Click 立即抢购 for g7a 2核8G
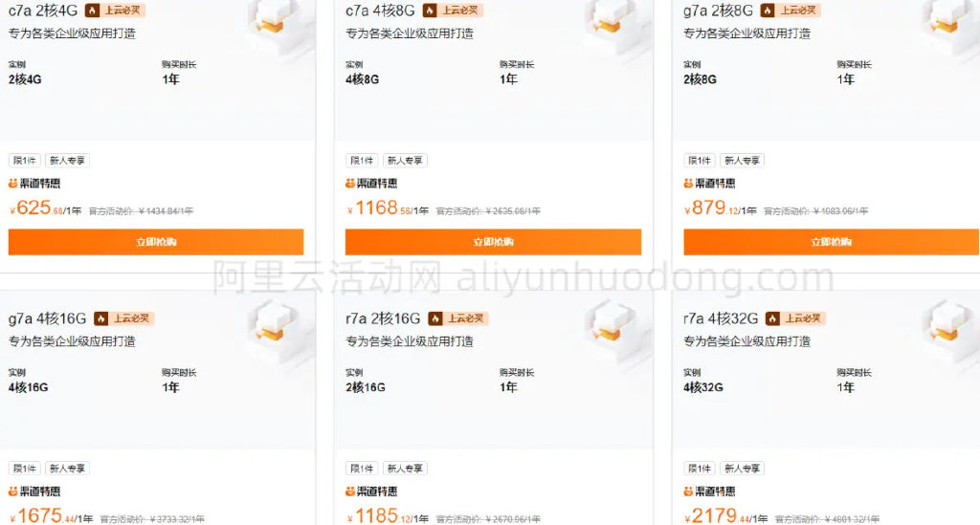 tap(832, 242)
